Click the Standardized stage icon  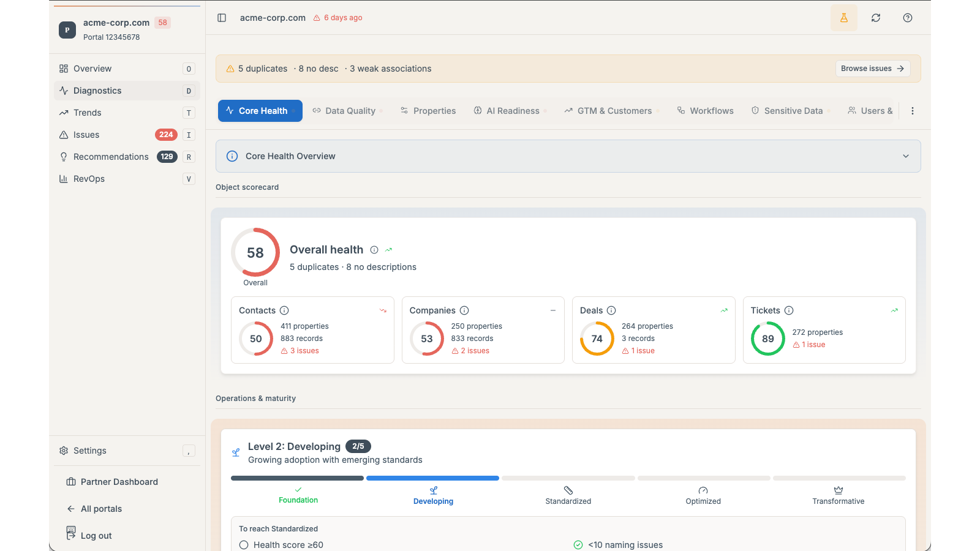coord(568,490)
